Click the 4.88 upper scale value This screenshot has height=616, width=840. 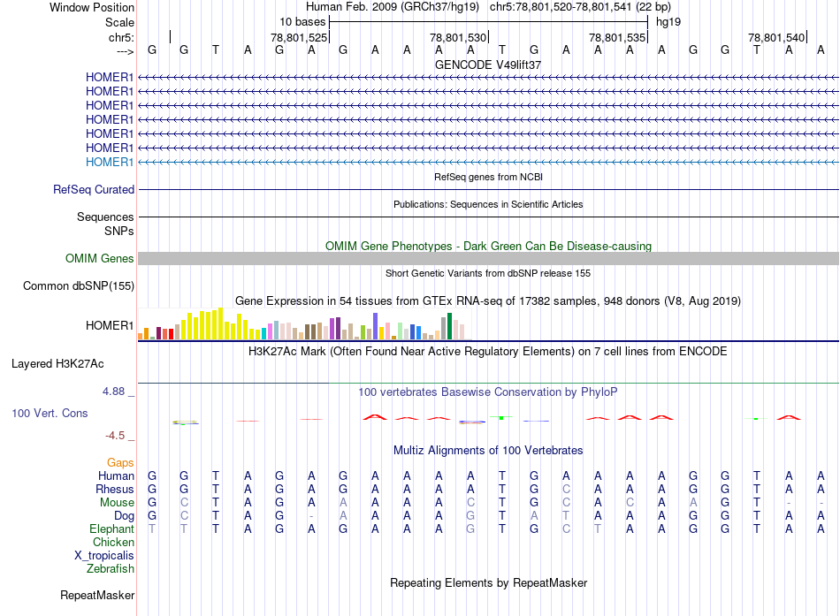[x=113, y=392]
